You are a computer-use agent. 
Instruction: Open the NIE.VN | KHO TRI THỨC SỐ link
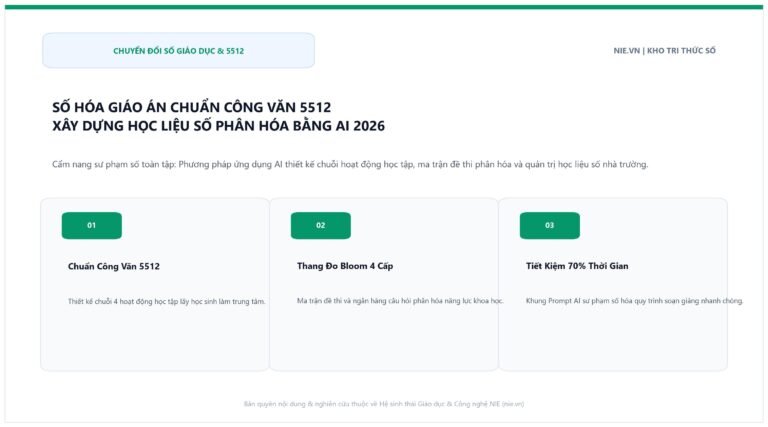pyautogui.click(x=664, y=50)
